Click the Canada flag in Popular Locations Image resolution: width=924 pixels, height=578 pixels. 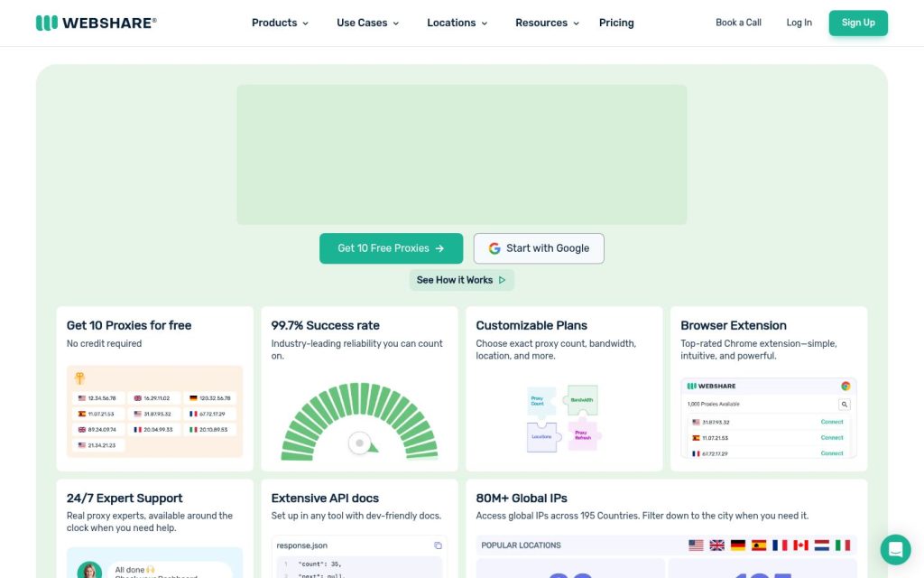(x=801, y=545)
